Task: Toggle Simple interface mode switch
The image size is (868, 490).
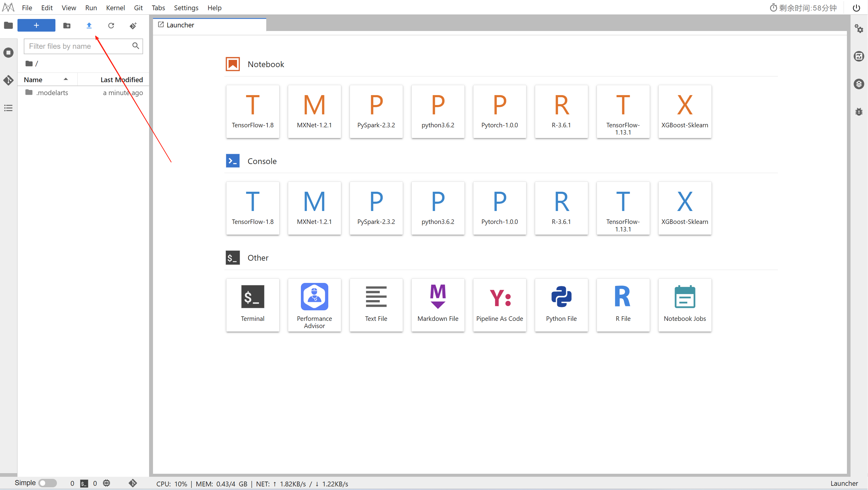Action: [48, 482]
